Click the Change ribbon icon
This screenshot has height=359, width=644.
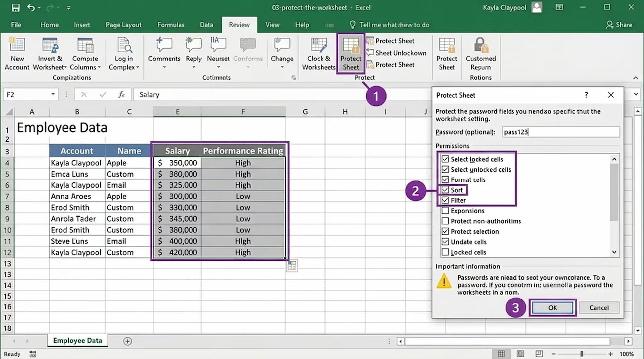[282, 45]
